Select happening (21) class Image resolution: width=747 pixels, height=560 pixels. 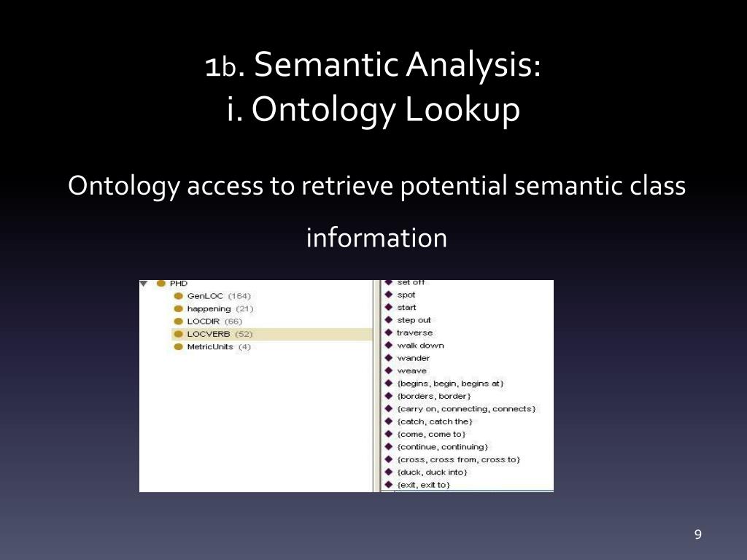(x=220, y=308)
